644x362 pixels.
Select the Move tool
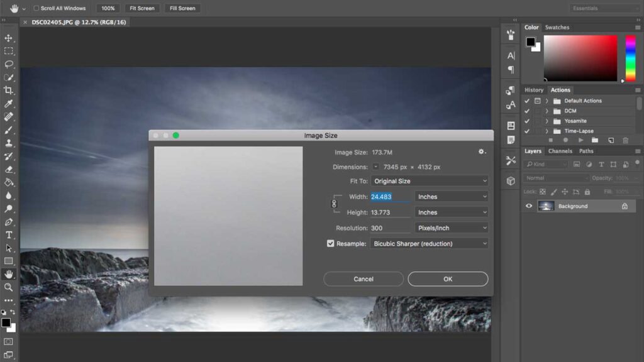pos(9,38)
